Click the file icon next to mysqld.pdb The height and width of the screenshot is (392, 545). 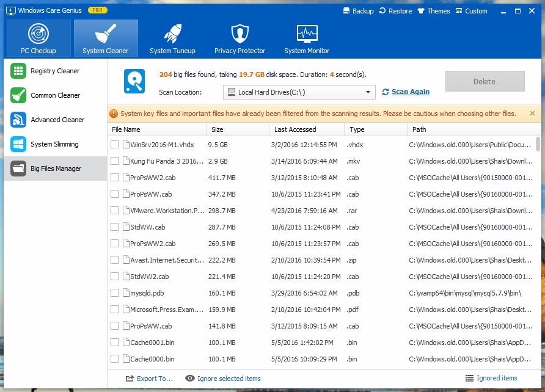click(126, 292)
